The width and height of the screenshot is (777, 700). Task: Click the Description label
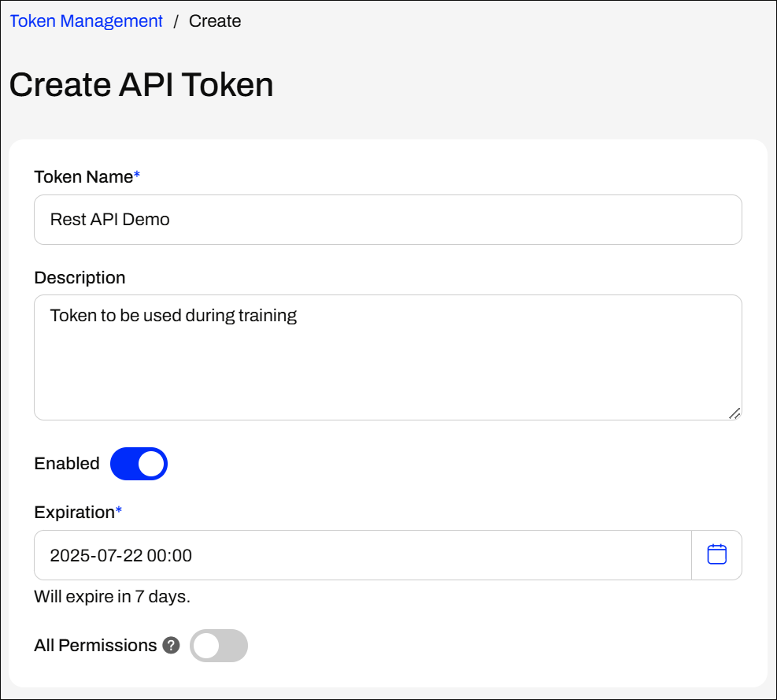80,278
